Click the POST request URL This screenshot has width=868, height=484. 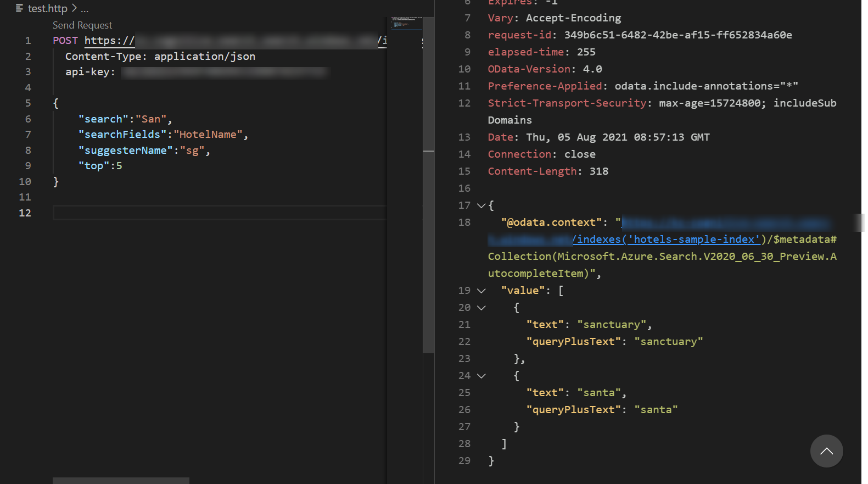tap(236, 41)
